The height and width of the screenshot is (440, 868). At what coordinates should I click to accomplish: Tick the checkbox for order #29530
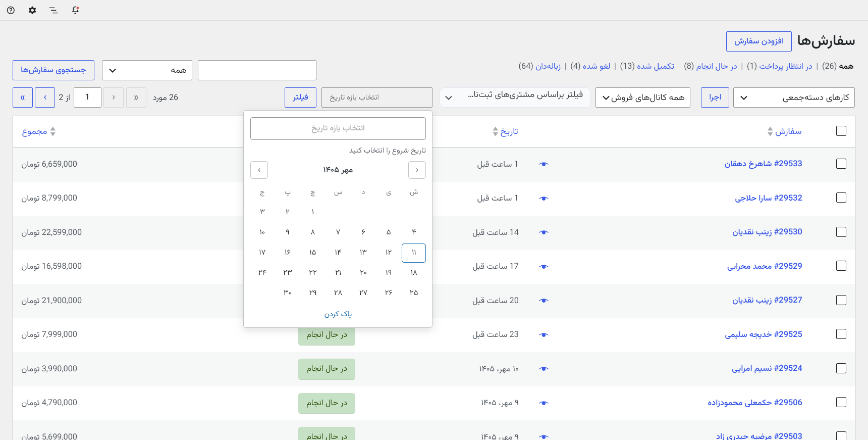point(841,232)
